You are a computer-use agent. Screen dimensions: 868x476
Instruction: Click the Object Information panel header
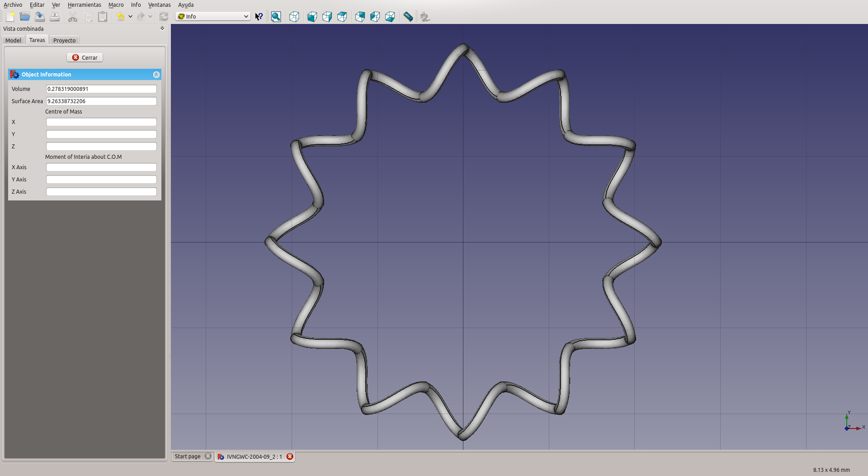point(85,75)
